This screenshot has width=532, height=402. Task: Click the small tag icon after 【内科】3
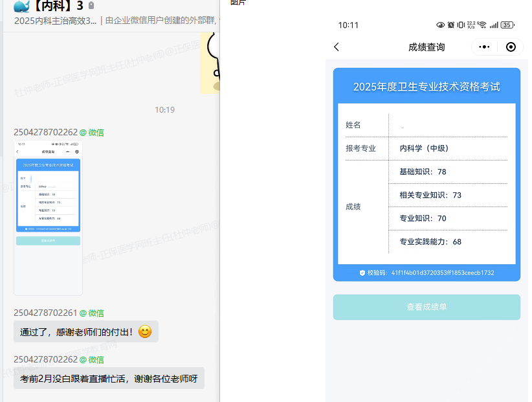coord(91,6)
